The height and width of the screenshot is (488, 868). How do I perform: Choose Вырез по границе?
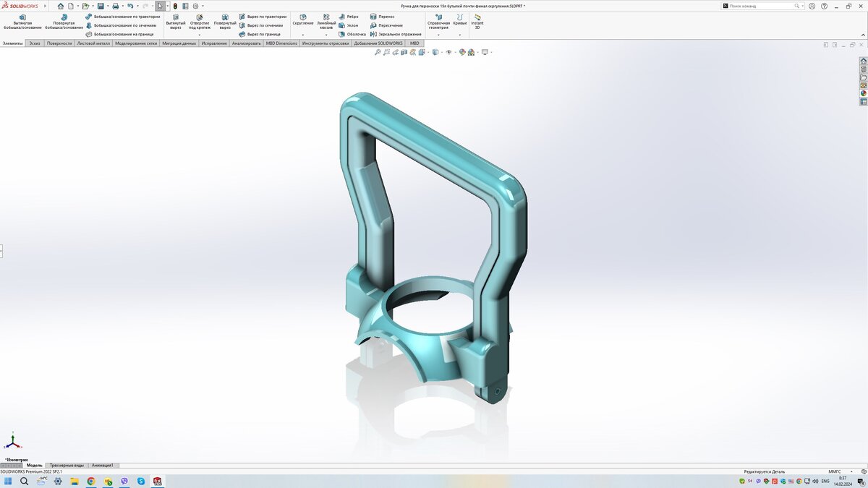pos(260,34)
